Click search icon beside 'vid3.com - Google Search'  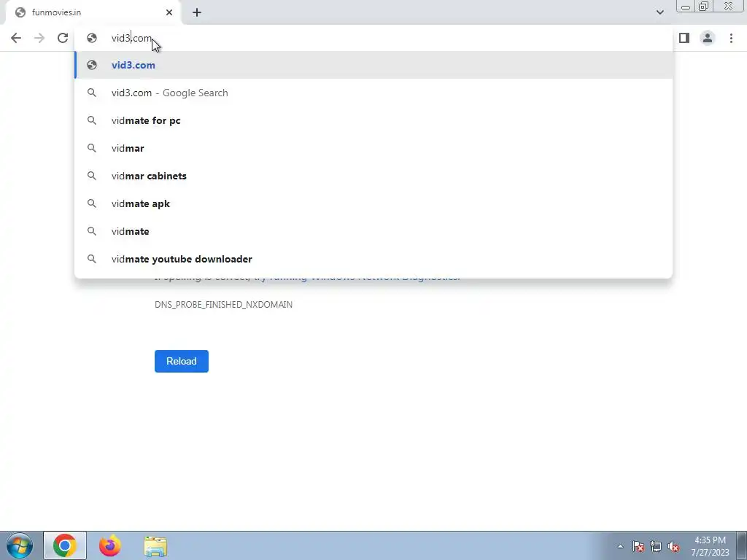click(x=92, y=93)
